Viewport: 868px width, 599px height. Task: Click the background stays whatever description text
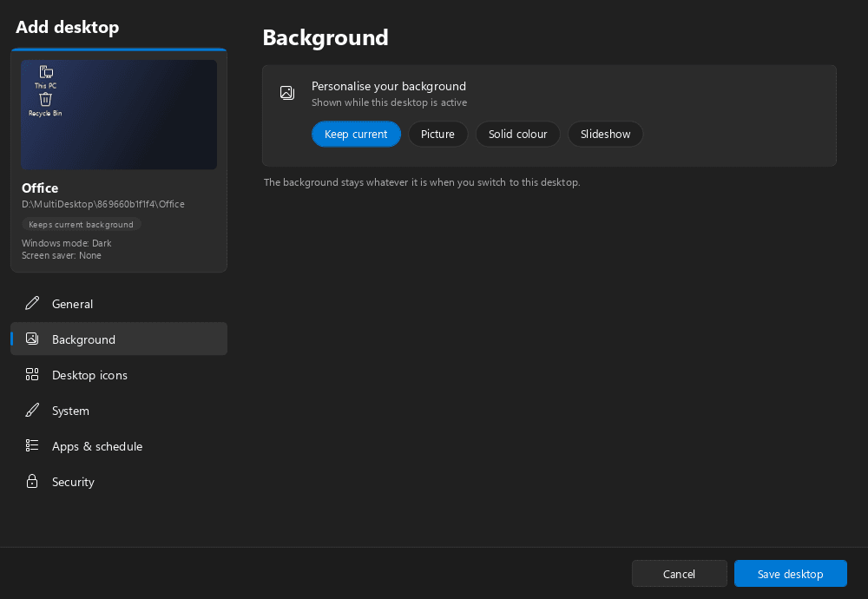point(422,182)
